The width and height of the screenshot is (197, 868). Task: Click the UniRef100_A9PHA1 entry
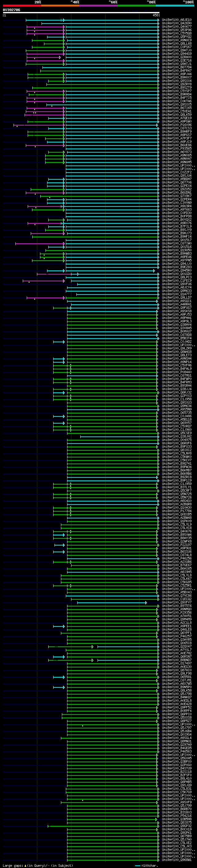(x=176, y=318)
